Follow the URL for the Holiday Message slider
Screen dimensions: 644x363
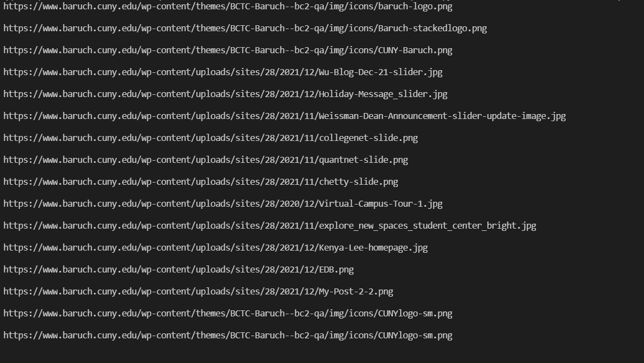click(225, 94)
